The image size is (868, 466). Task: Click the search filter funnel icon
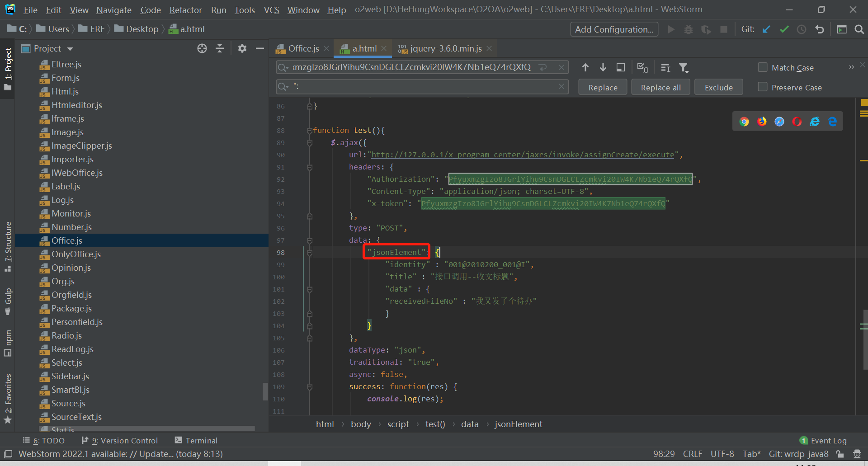(x=684, y=68)
